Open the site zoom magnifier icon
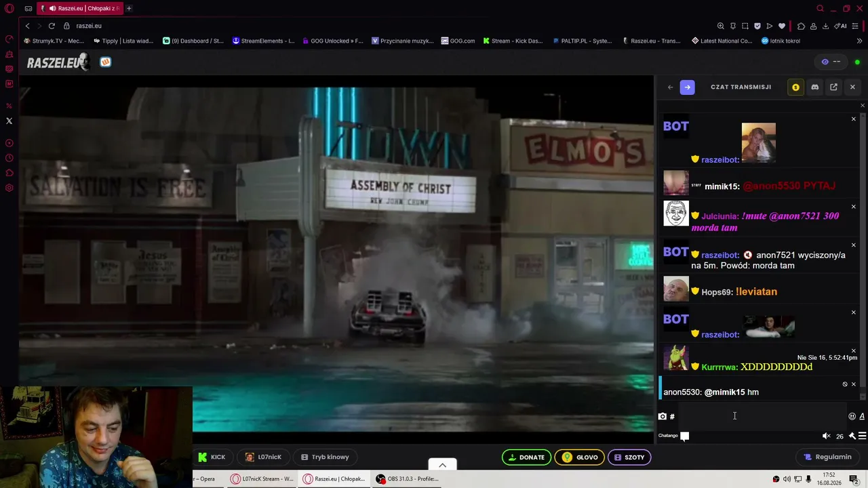 click(721, 26)
